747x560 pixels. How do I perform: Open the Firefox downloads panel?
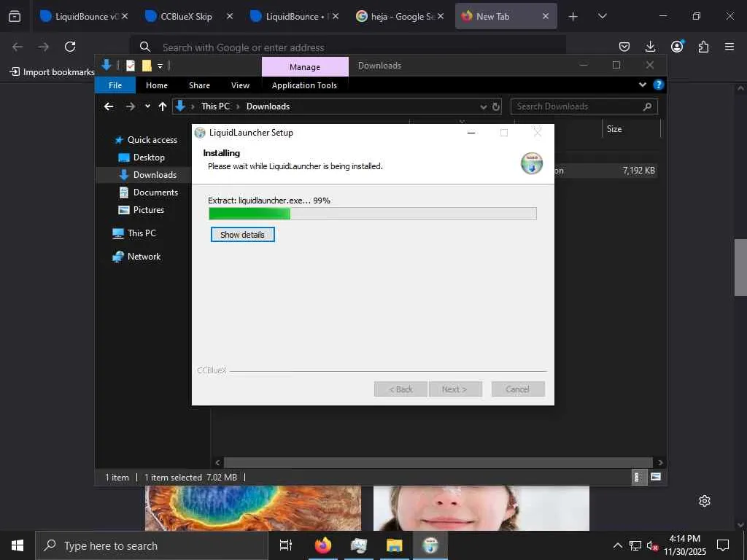(650, 47)
